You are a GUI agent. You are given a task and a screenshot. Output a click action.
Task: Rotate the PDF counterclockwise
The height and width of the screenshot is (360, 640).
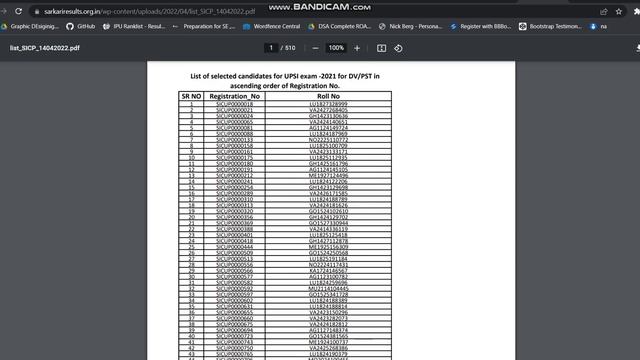(398, 48)
